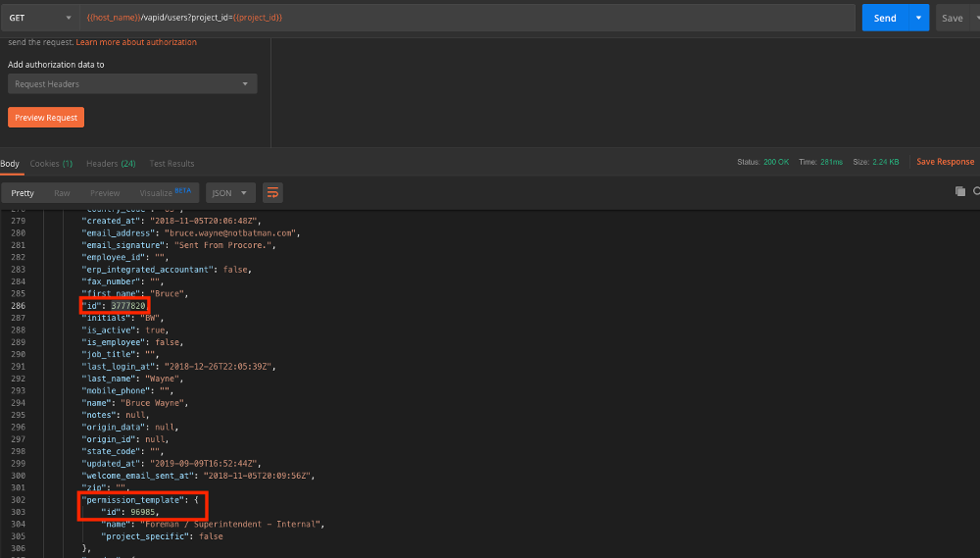
Task: Send the request
Action: 885,18
